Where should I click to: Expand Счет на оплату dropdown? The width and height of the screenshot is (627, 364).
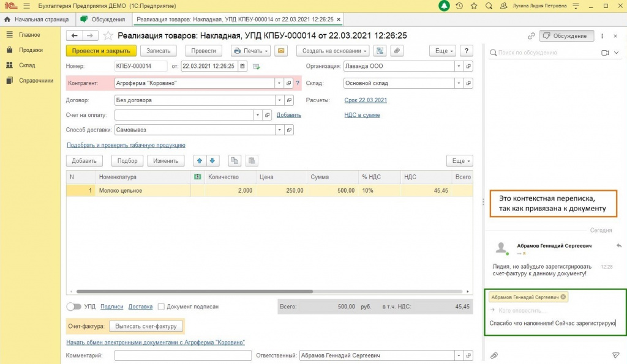tap(258, 115)
